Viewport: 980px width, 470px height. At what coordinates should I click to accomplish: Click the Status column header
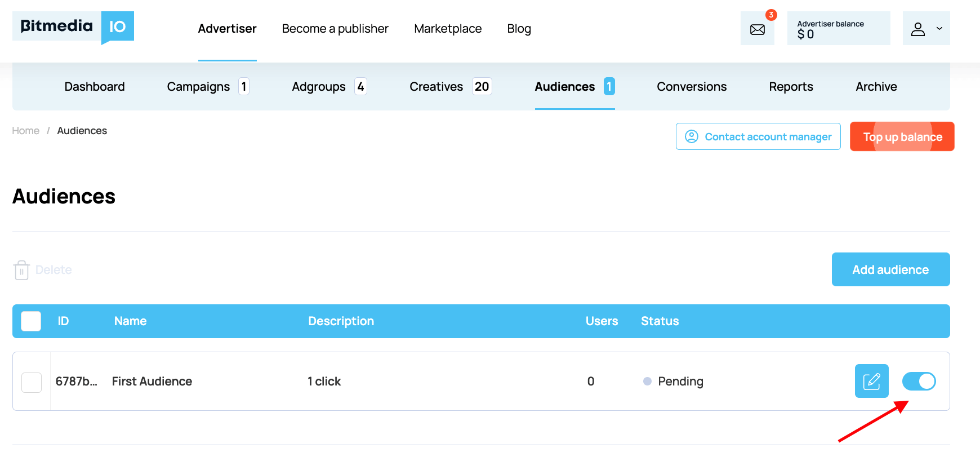click(660, 321)
